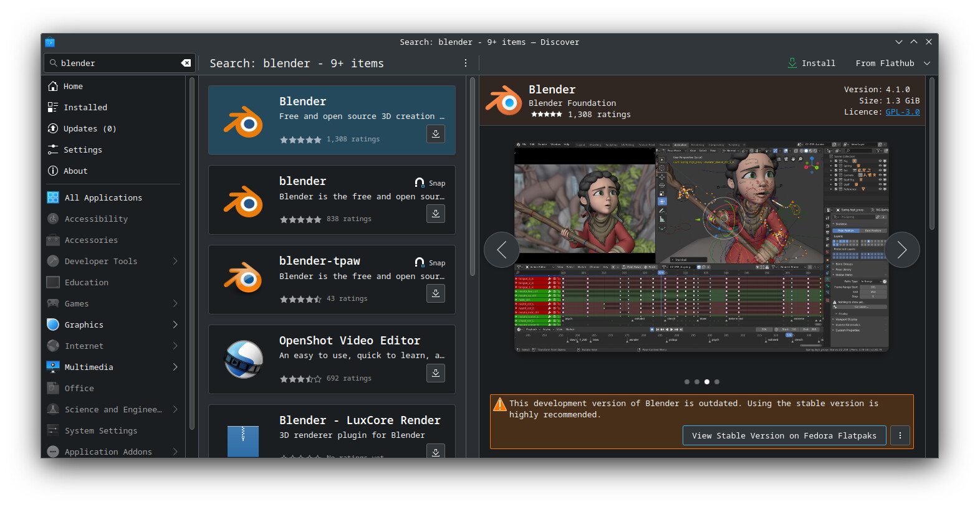The height and width of the screenshot is (507, 980).
Task: Click the Discover app icon in title bar
Action: (50, 42)
